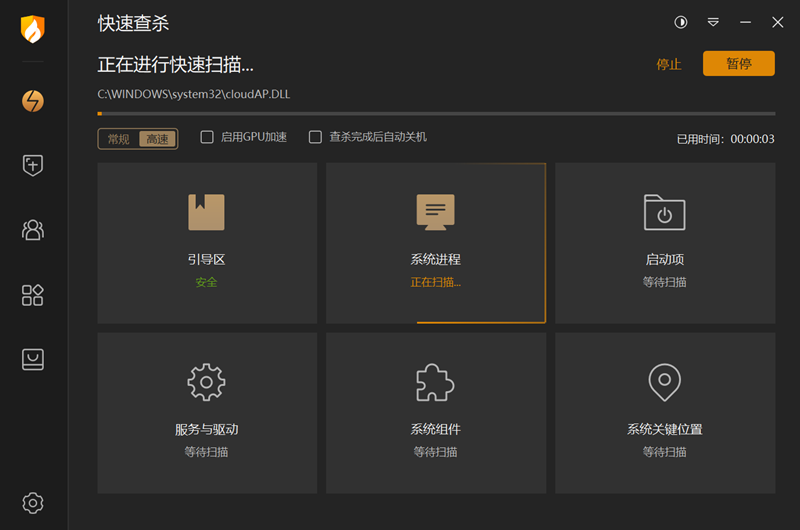
Task: Click the scan progress bar
Action: coord(436,114)
